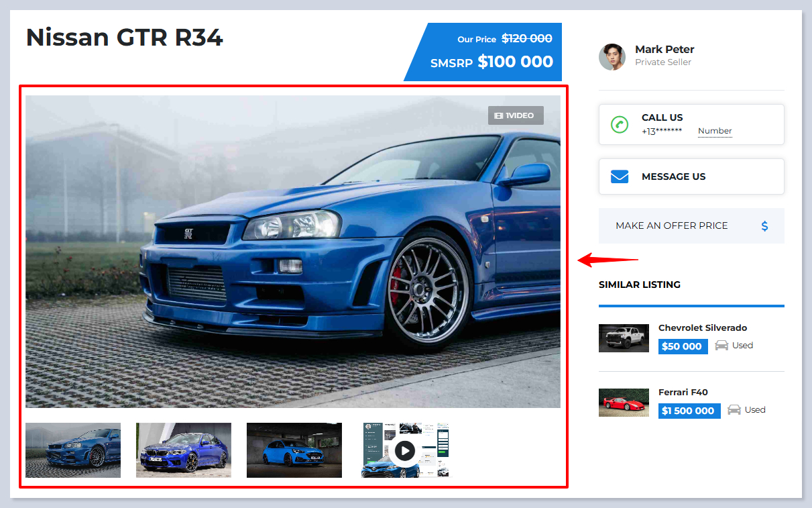Select the blue hatchback thumbnail in the gallery
The height and width of the screenshot is (508, 812).
[294, 450]
